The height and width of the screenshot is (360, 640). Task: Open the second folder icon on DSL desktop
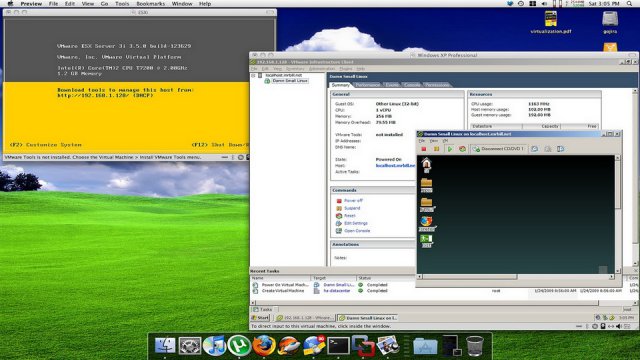[x=427, y=204]
